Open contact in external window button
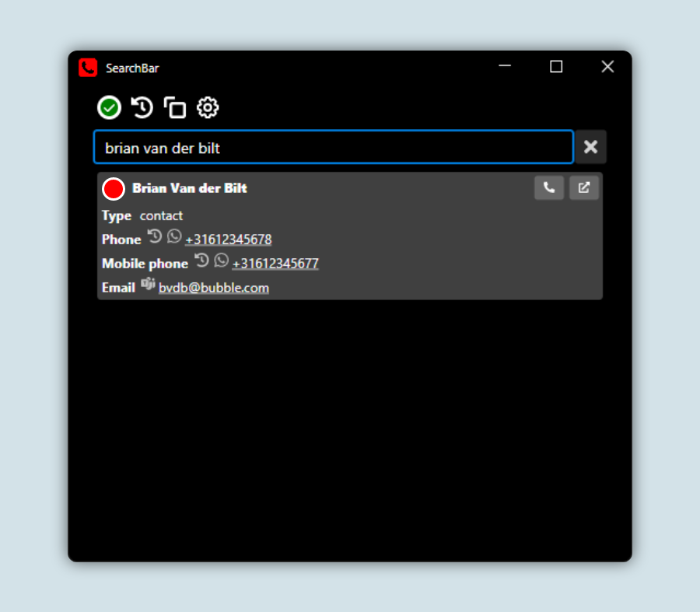 point(583,187)
